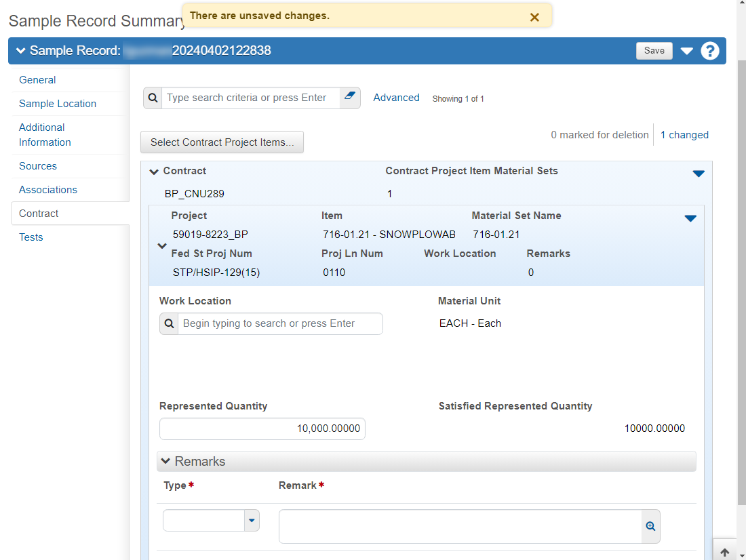Image resolution: width=746 pixels, height=560 pixels.
Task: Click the Showing 1 of 1 text
Action: tap(458, 99)
